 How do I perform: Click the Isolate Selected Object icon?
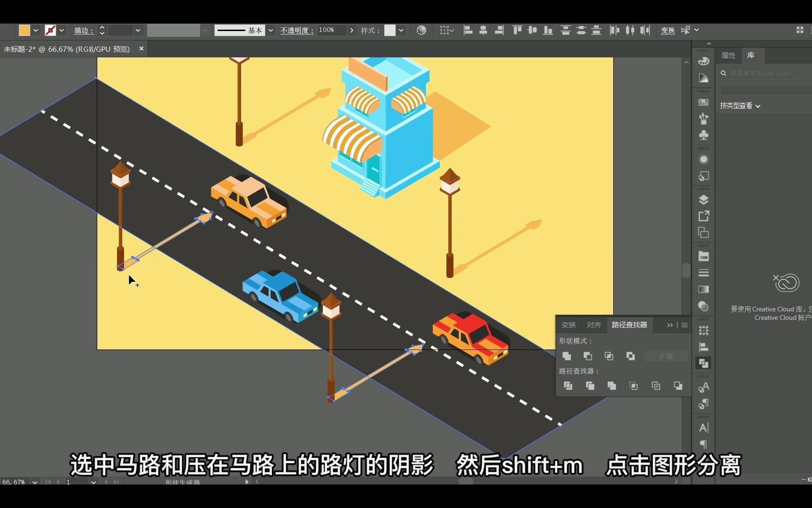coord(686,30)
